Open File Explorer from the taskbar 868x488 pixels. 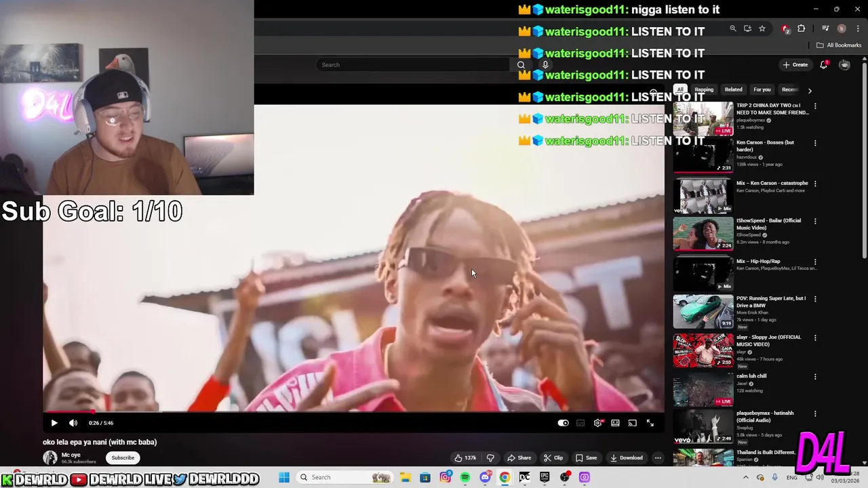click(x=406, y=477)
